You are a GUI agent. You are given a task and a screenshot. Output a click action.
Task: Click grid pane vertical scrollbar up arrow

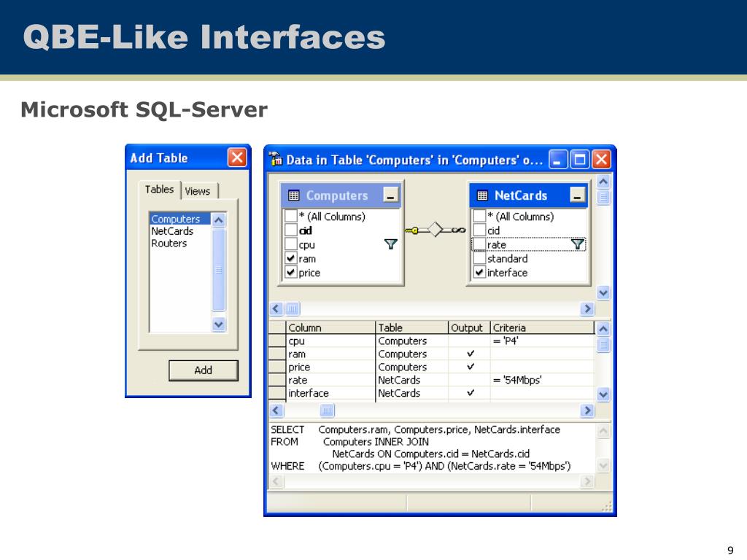point(603,329)
